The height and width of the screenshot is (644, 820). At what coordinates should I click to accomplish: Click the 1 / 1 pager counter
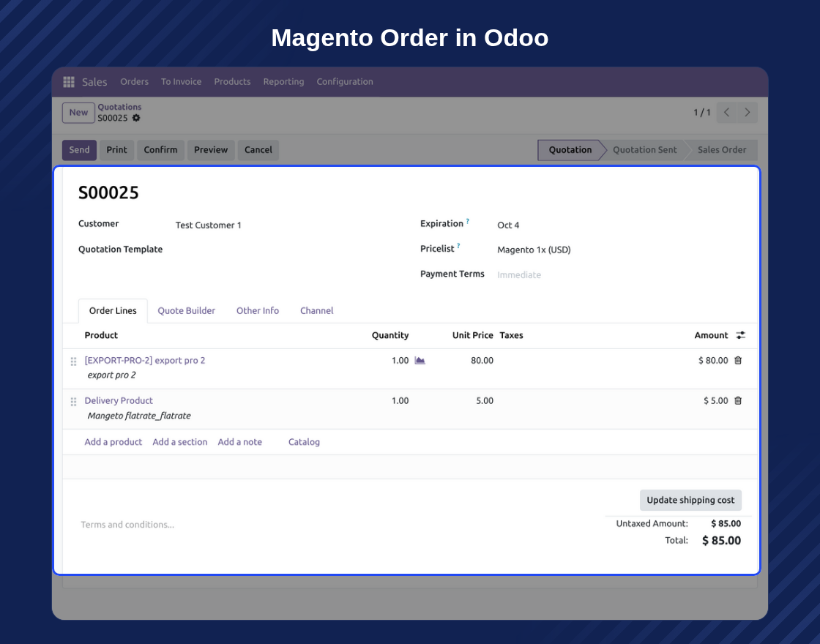pos(702,113)
